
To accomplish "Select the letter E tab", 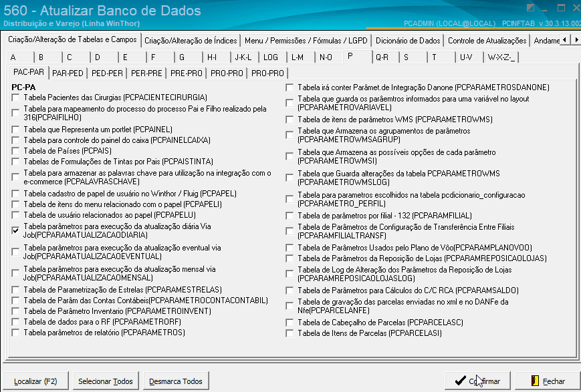I will (132, 57).
